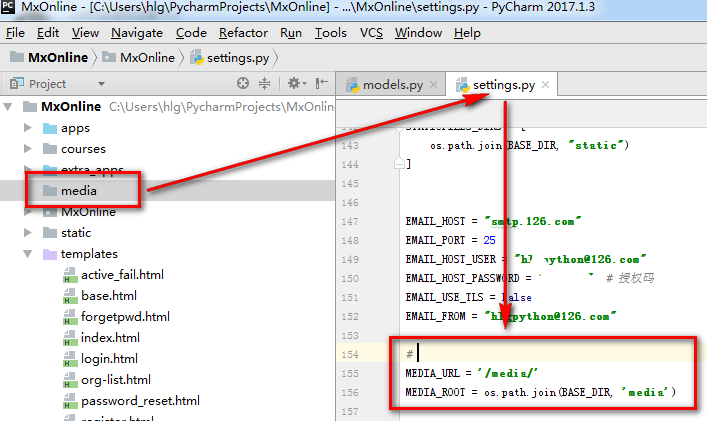Screen dimensions: 707x421
Task: Open the Project view dropdown
Action: 101,84
